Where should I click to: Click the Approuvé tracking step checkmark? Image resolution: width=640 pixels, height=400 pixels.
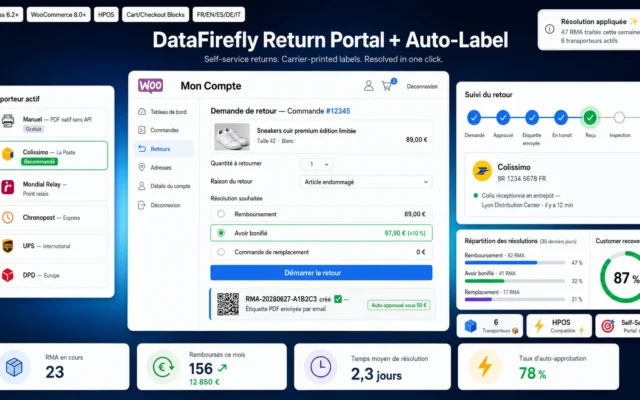pos(503,118)
